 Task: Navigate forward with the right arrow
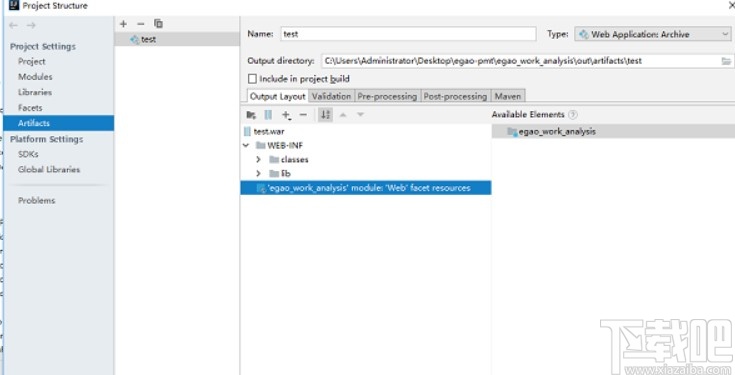click(x=31, y=25)
